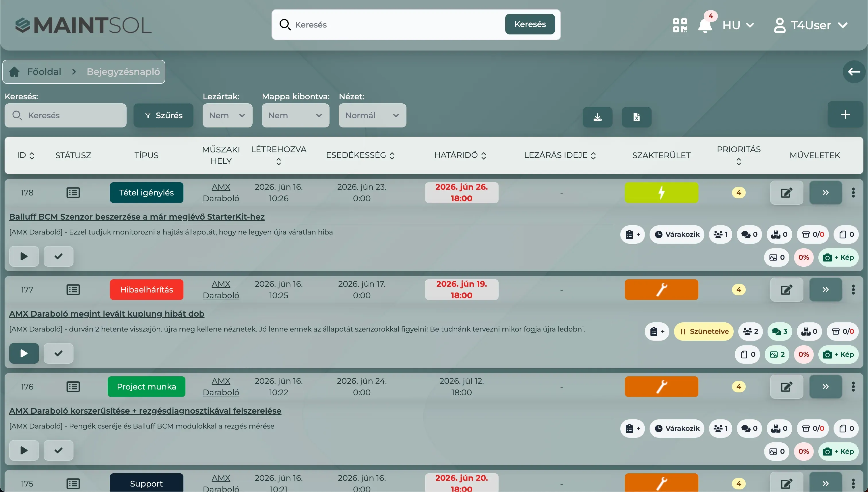Open the Mappa kibontva dropdown
This screenshot has height=492, width=868.
[x=295, y=115]
